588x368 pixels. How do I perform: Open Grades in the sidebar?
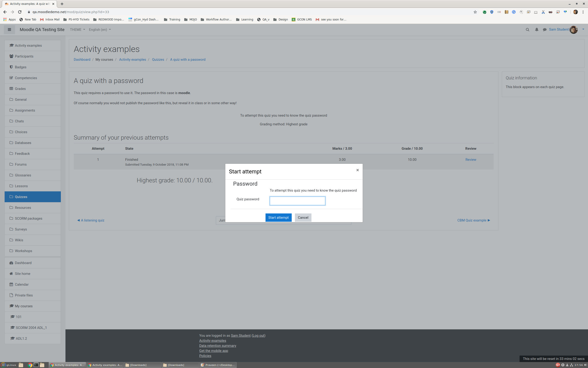(33, 89)
